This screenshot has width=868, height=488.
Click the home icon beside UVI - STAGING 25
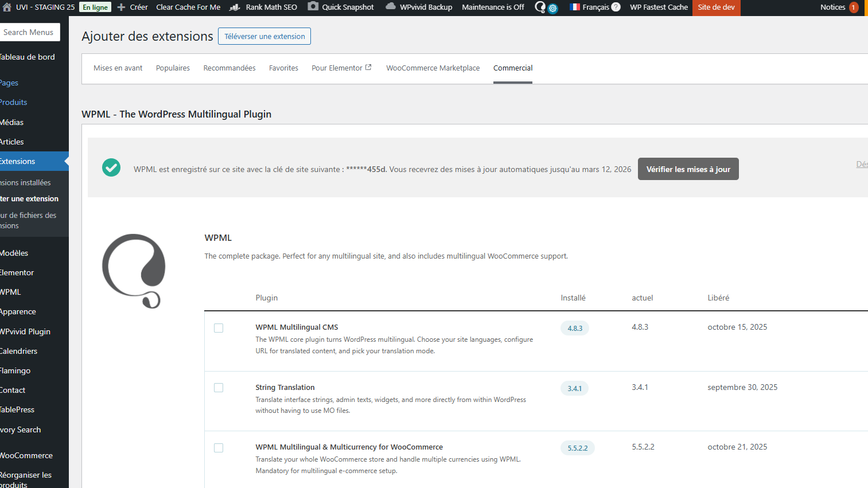point(7,7)
